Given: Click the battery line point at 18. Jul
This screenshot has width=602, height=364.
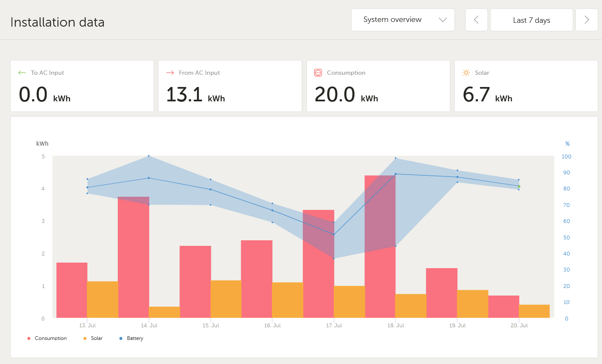Looking at the screenshot, I should point(395,174).
